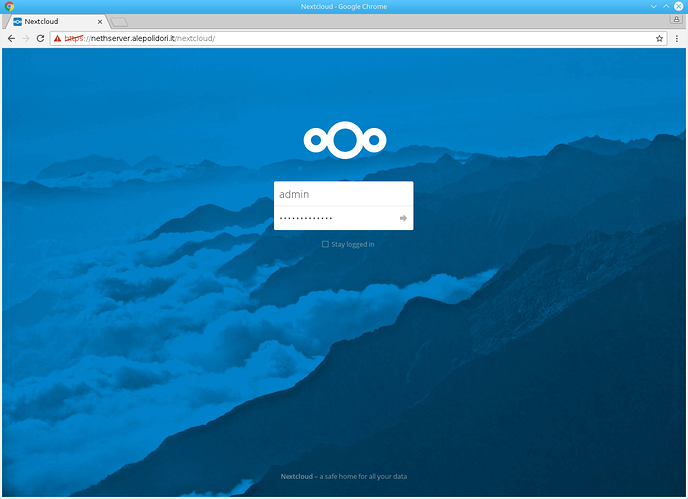Maximize the Chrome window
Screen dimensions: 688x499
point(666,6)
